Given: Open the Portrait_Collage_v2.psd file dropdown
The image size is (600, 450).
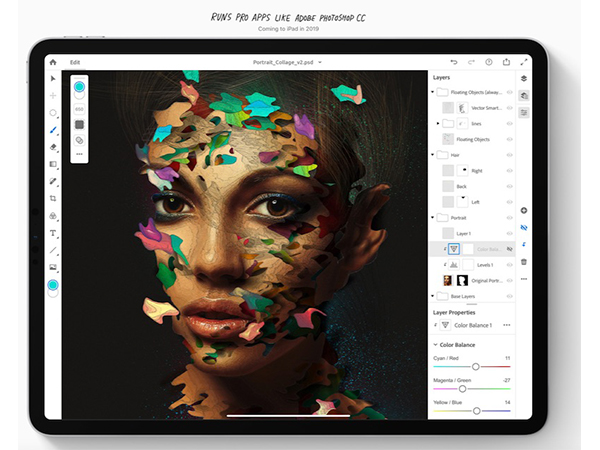Looking at the screenshot, I should pos(320,62).
